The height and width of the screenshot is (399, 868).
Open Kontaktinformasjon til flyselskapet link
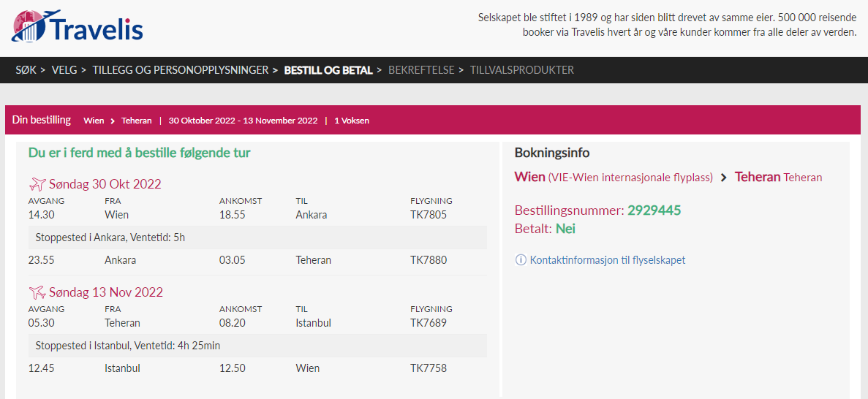tap(607, 260)
